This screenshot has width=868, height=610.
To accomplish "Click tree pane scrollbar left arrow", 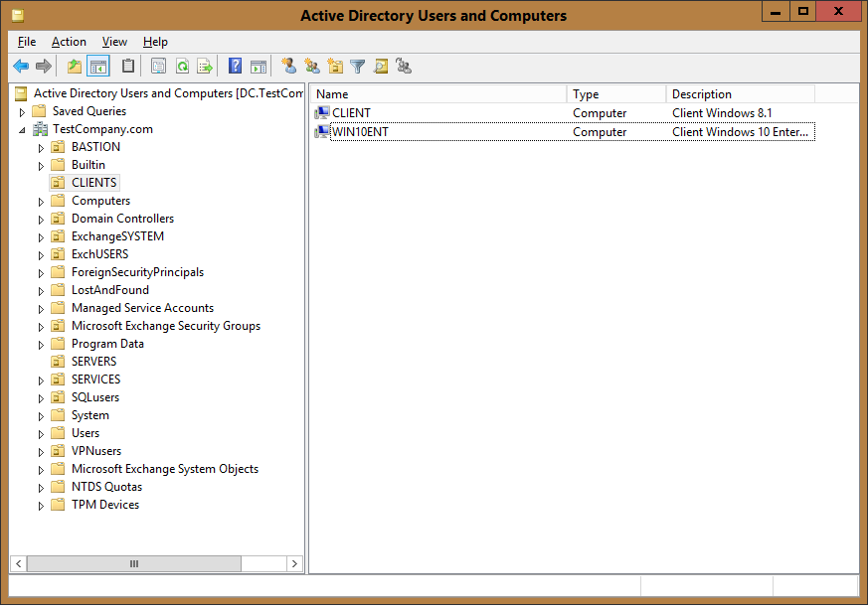I will click(x=18, y=563).
